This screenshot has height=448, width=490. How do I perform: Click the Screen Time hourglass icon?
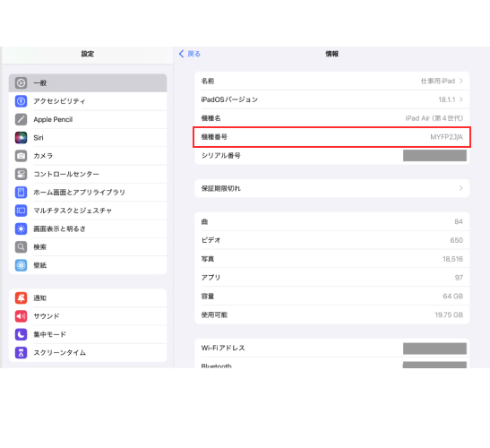21,353
